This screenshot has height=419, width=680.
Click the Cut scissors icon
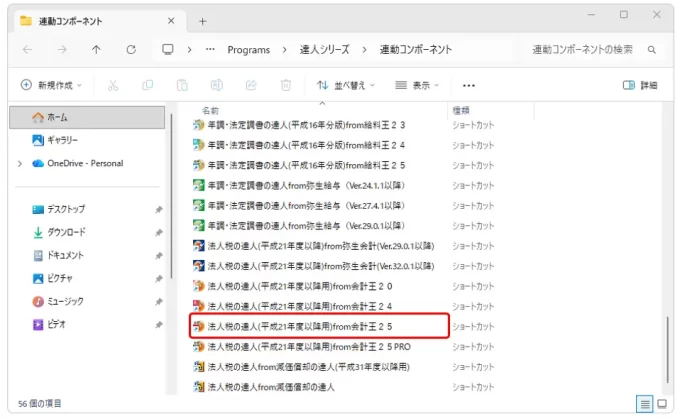click(x=113, y=86)
